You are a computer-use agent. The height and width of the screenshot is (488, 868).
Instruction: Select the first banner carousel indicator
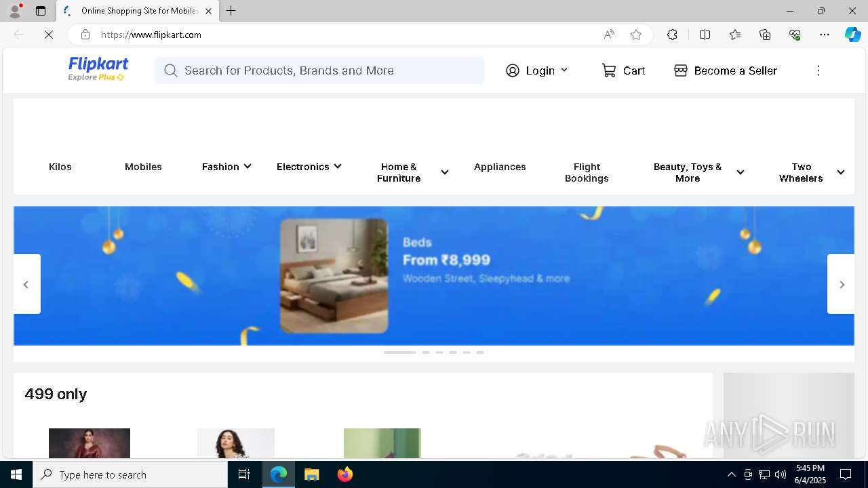tap(400, 352)
